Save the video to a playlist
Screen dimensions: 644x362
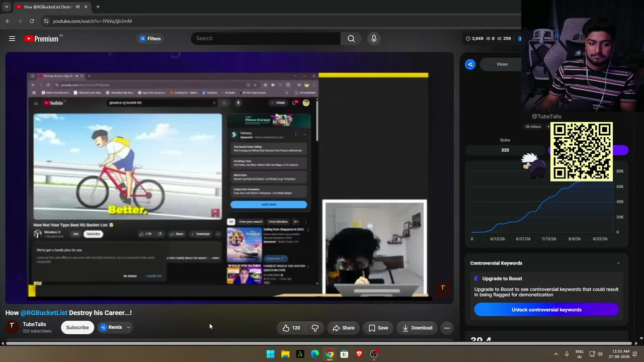coord(378,328)
